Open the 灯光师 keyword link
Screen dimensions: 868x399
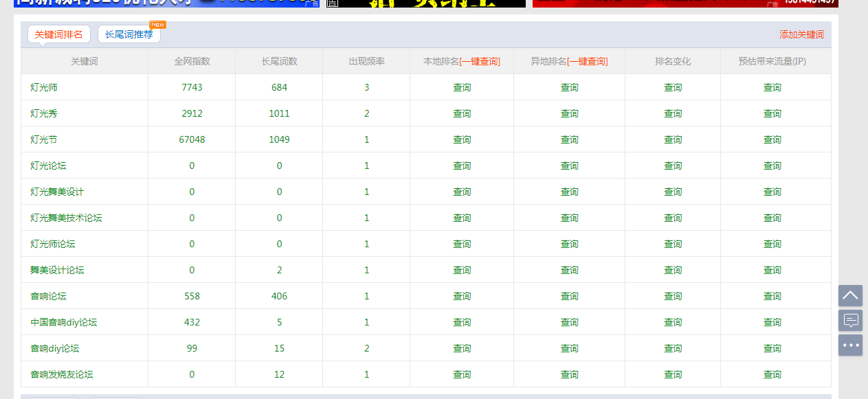pyautogui.click(x=44, y=88)
